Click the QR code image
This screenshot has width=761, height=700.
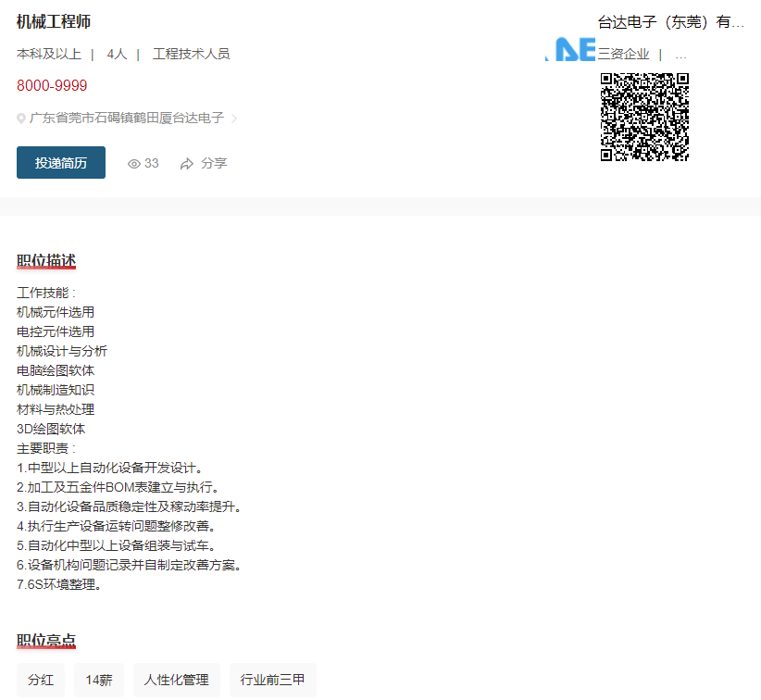click(644, 117)
